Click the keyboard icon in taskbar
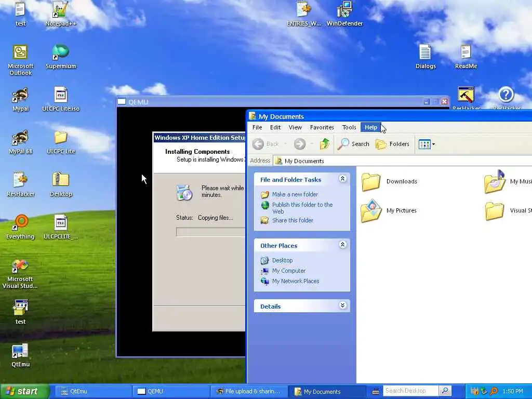Viewport: 532px width, 399px height. (x=375, y=392)
